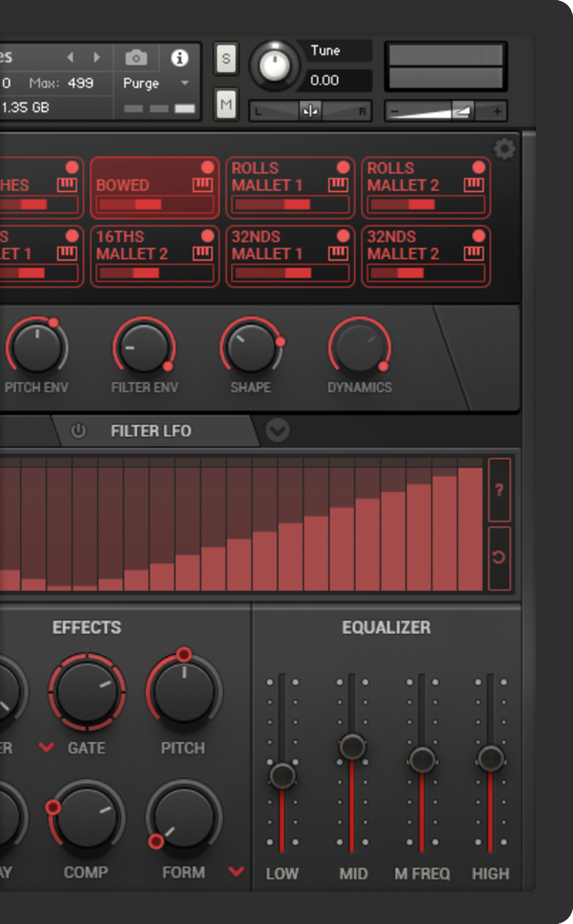Click the volume minus button

pyautogui.click(x=395, y=111)
